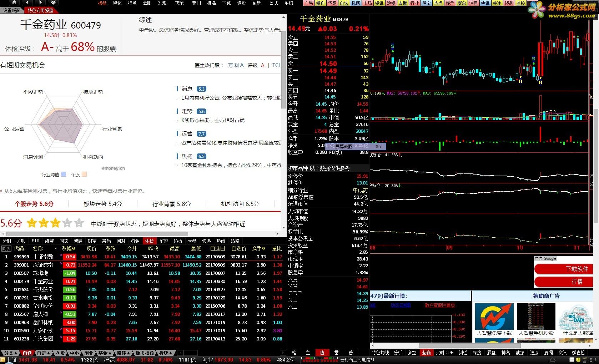Select the 万安科技 row in stock list

click(x=142, y=330)
